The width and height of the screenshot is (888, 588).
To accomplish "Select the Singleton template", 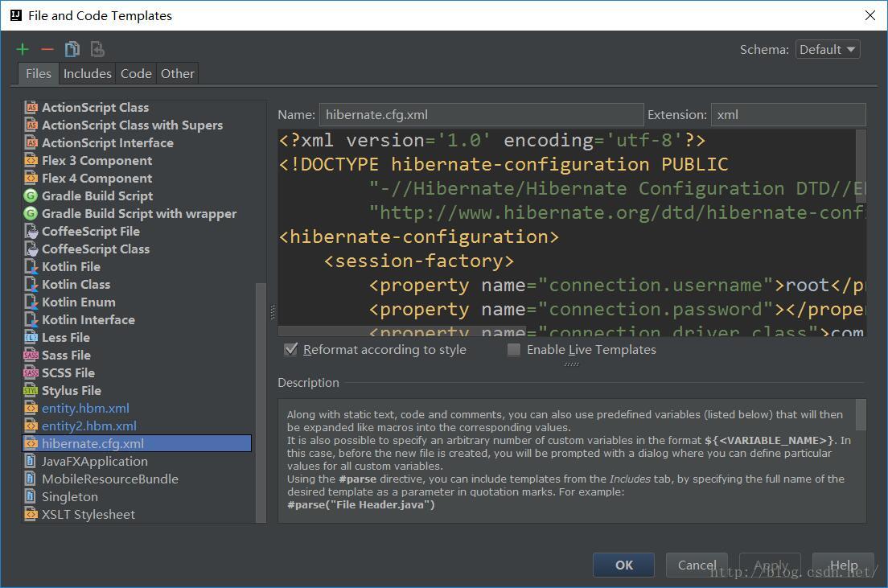I will [137, 496].
